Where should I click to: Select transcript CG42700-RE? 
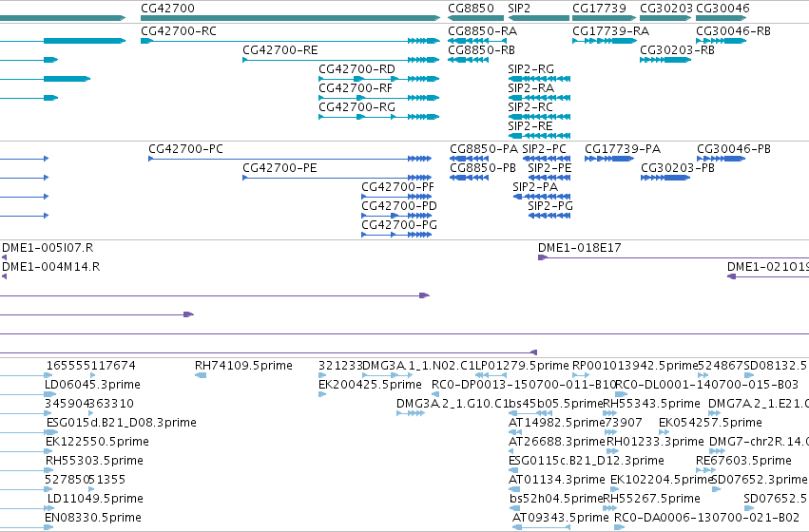(280, 50)
